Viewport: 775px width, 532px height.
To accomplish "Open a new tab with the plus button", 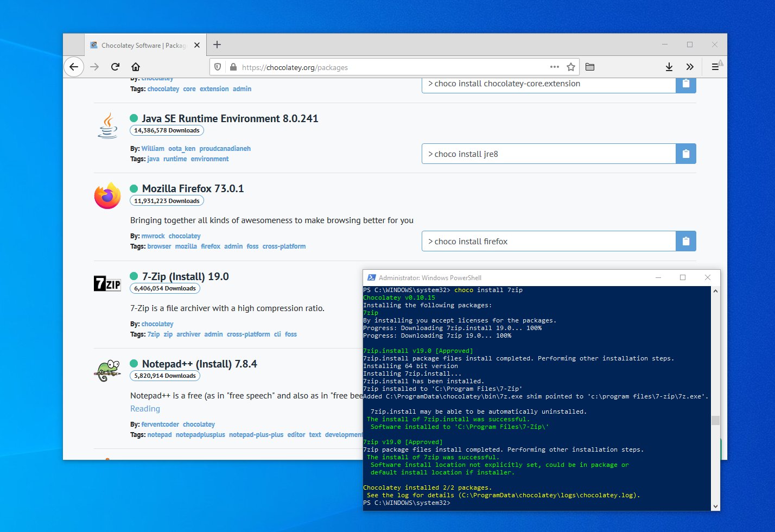I will tap(217, 45).
